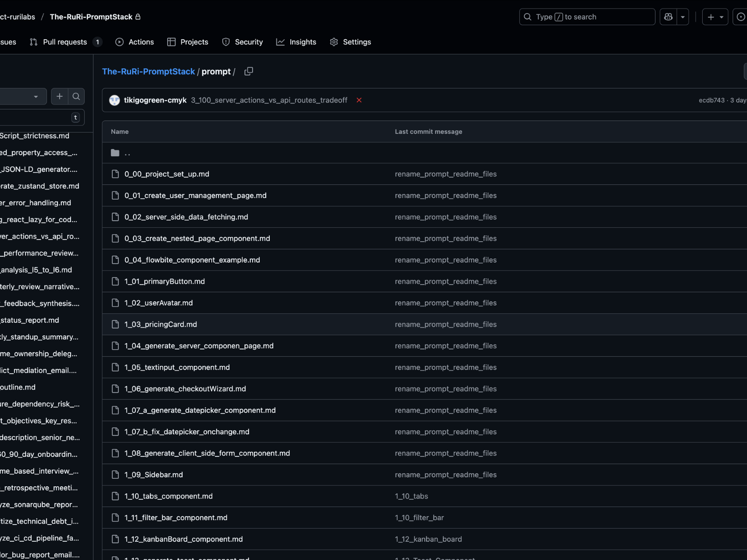Focus the Type / to search field

click(587, 17)
